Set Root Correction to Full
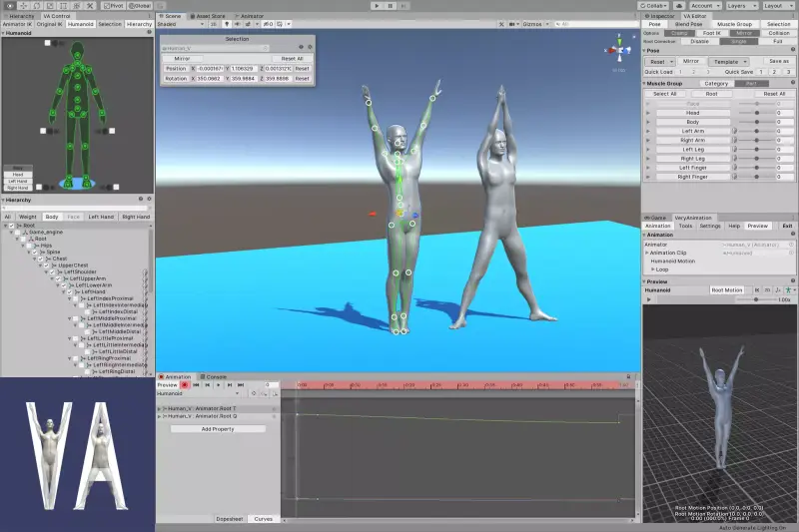799x532 pixels. pyautogui.click(x=778, y=41)
